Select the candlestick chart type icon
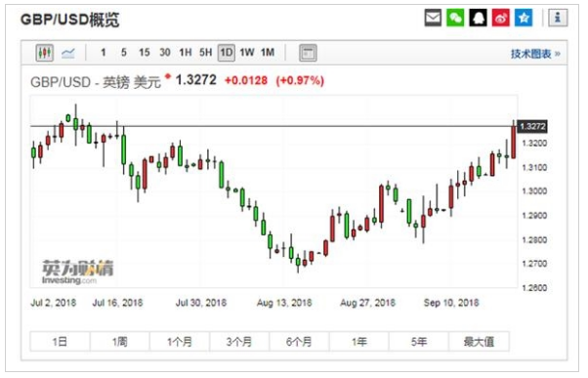This screenshot has width=588, height=378. (x=44, y=53)
